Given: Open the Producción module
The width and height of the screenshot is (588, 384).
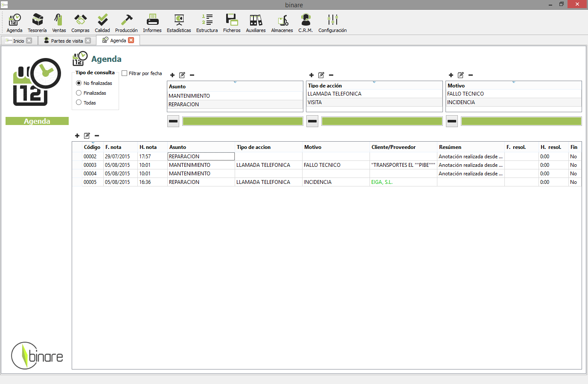Looking at the screenshot, I should point(126,23).
